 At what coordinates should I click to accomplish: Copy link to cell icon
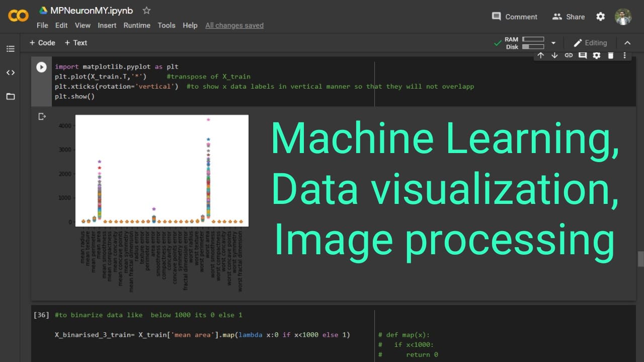pyautogui.click(x=569, y=55)
